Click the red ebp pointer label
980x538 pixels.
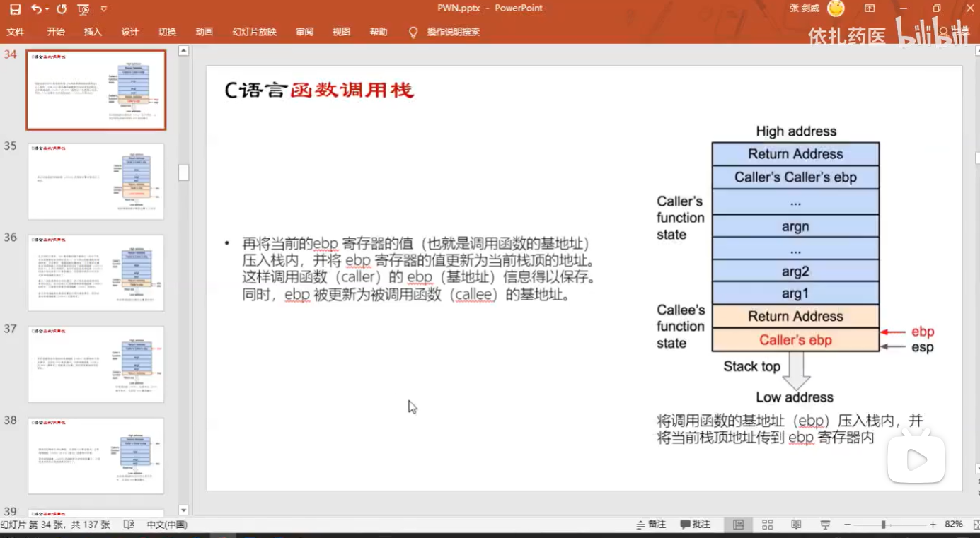[x=923, y=332]
